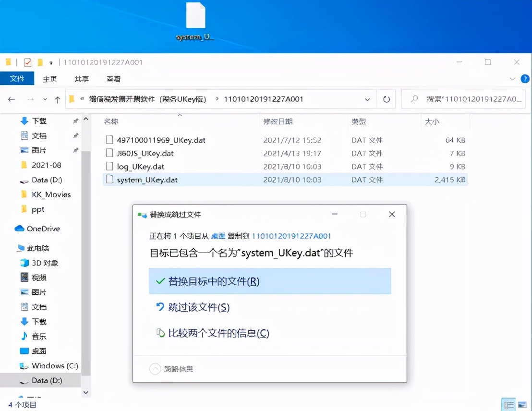Open the KK_Movies folder
Viewport: 532px width, 411px height.
pyautogui.click(x=51, y=194)
